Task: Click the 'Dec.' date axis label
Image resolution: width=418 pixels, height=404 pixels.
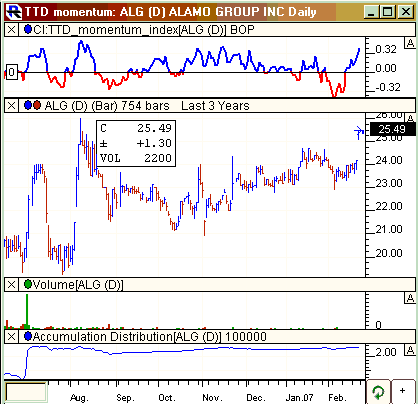Action: tap(255, 398)
